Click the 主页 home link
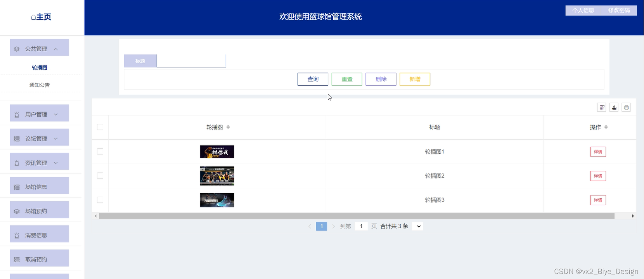 click(41, 17)
